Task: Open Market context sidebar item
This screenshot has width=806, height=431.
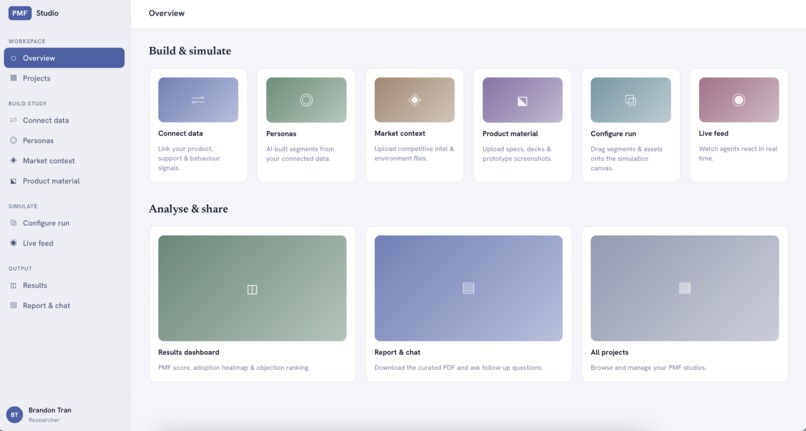Action: pyautogui.click(x=64, y=160)
